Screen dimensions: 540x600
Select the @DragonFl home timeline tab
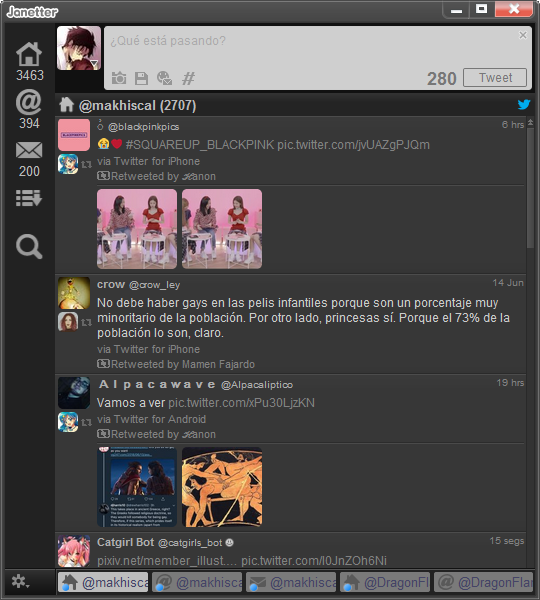(x=385, y=582)
